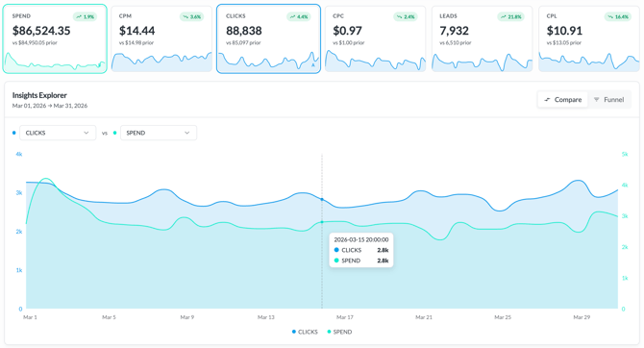The height and width of the screenshot is (348, 644).
Task: Click 'vs 85,097 prior' text
Action: [x=243, y=42]
